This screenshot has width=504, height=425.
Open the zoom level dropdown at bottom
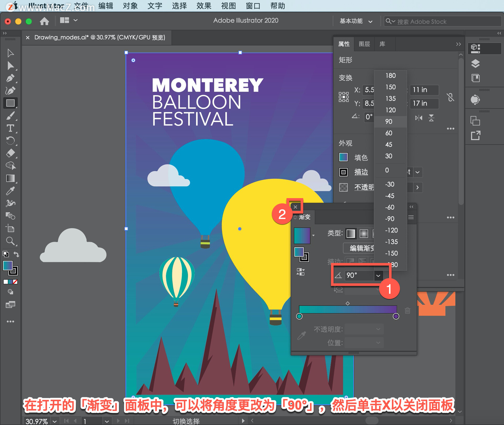[55, 421]
